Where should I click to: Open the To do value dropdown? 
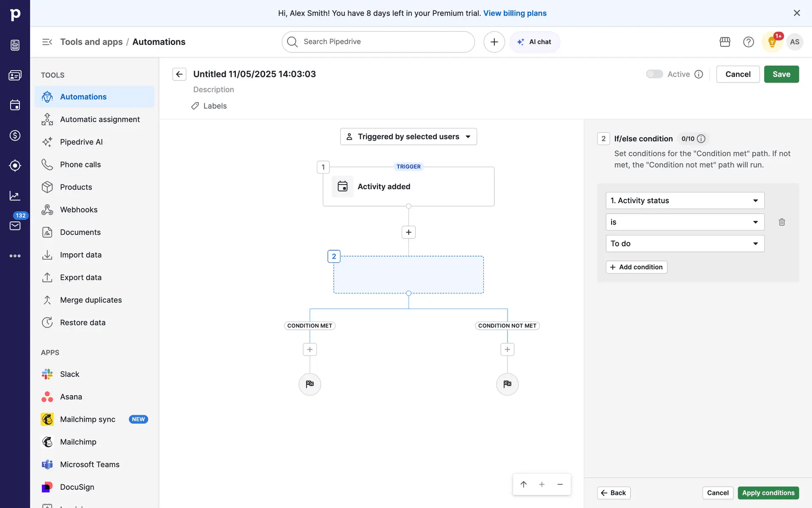(x=685, y=243)
